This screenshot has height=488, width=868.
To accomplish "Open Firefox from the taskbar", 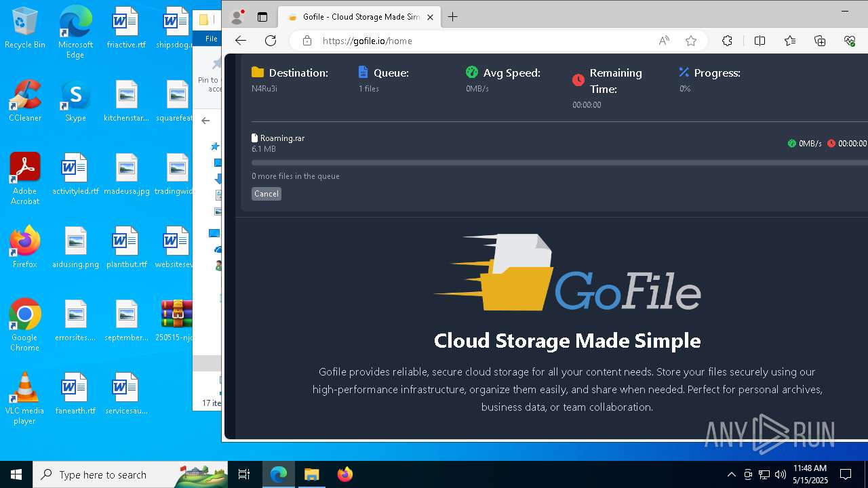I will pos(344,474).
